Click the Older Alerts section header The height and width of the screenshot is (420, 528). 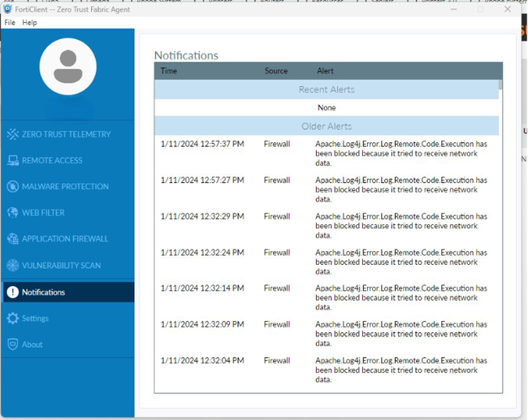327,126
